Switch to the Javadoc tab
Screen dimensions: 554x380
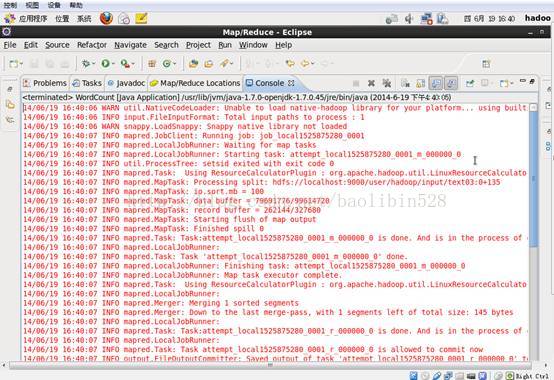[x=126, y=83]
